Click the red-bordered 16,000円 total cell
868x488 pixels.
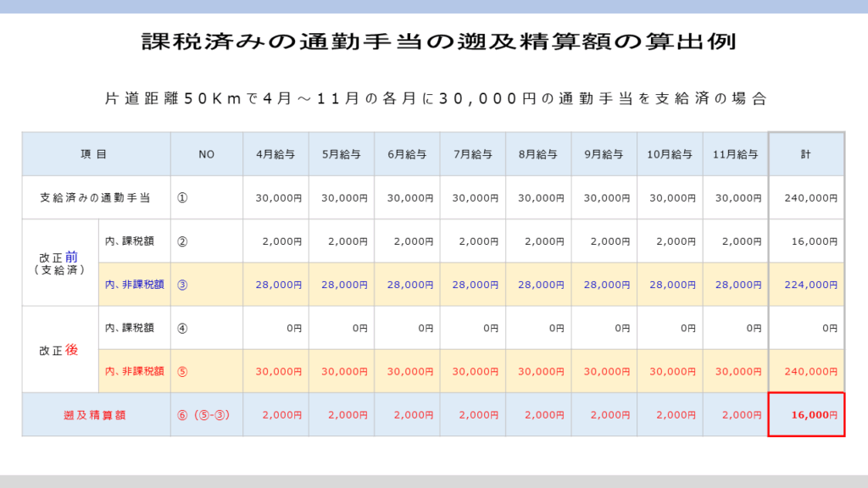coord(806,415)
